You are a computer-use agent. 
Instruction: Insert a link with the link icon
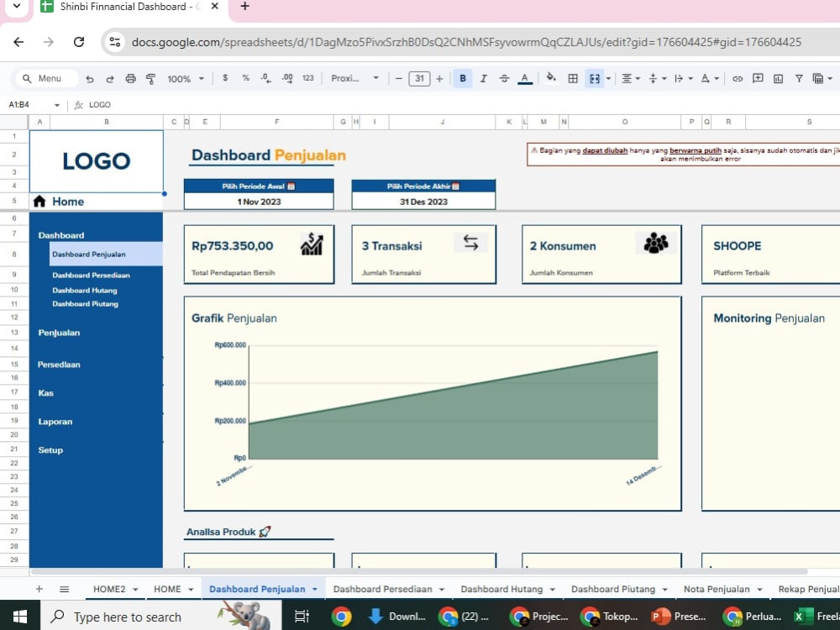point(738,79)
